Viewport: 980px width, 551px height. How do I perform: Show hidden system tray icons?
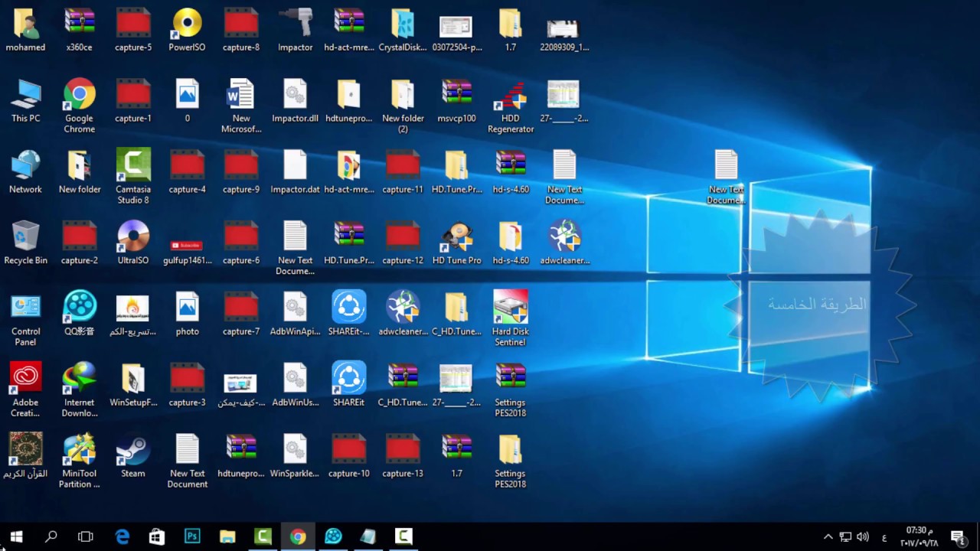click(x=828, y=536)
